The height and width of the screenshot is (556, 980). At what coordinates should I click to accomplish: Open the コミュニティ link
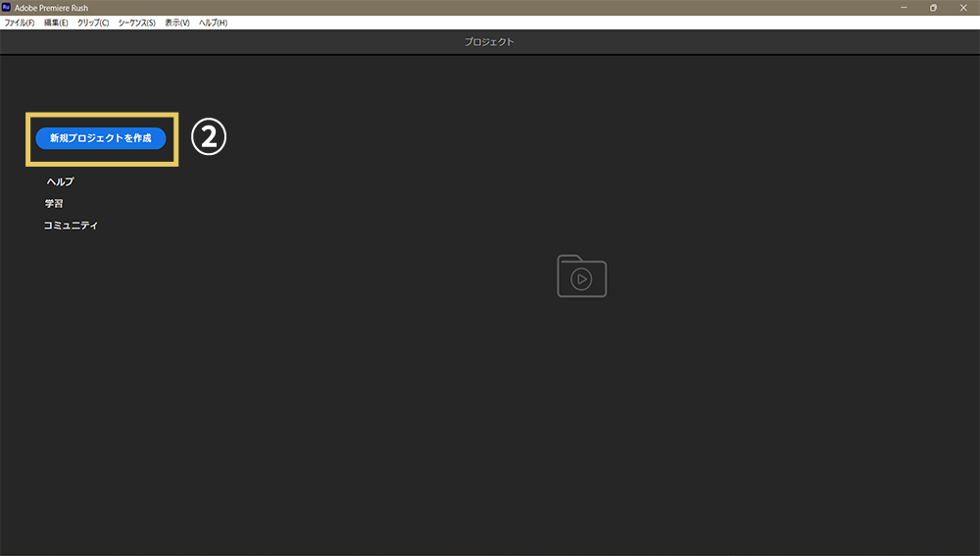pos(71,226)
